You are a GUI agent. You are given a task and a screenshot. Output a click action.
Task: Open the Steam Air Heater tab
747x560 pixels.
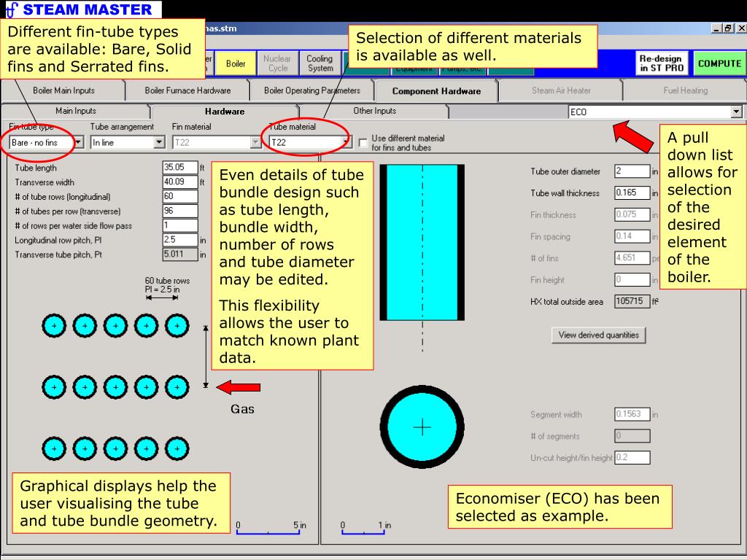561,90
